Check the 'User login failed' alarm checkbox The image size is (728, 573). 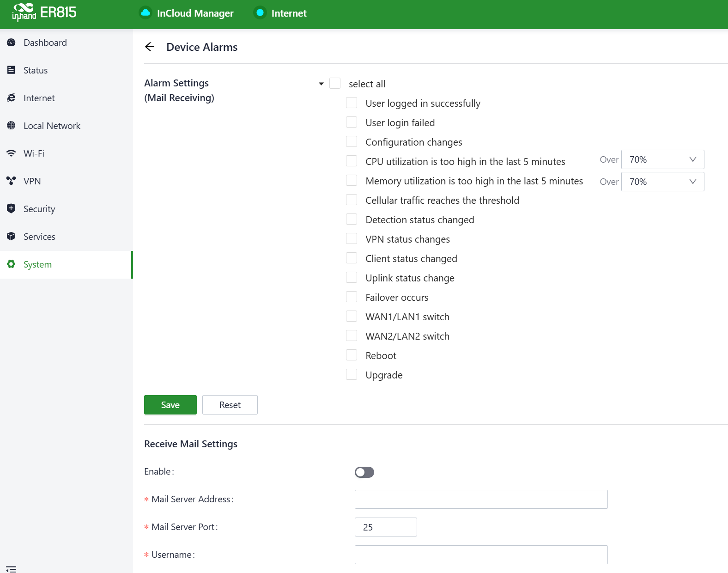coord(352,122)
